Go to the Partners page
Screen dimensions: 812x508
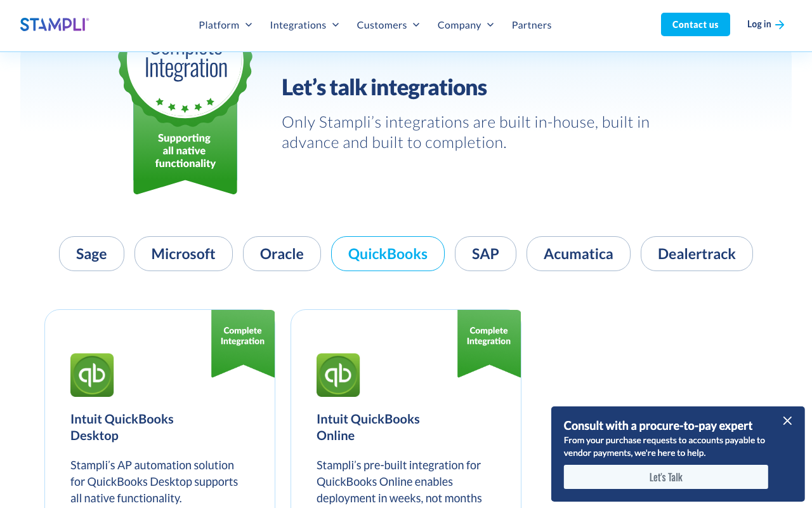[x=532, y=25]
